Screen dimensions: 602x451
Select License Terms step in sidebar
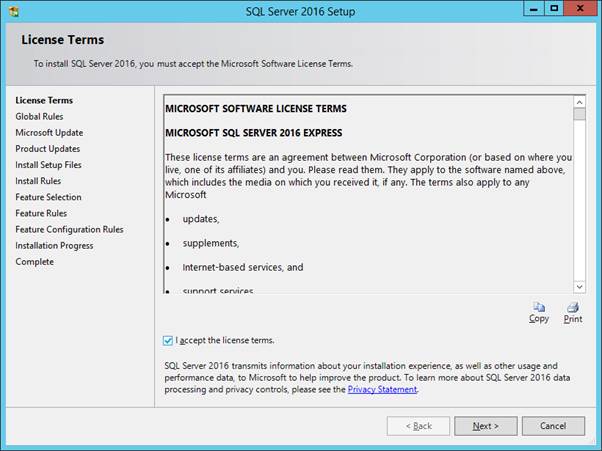[44, 101]
